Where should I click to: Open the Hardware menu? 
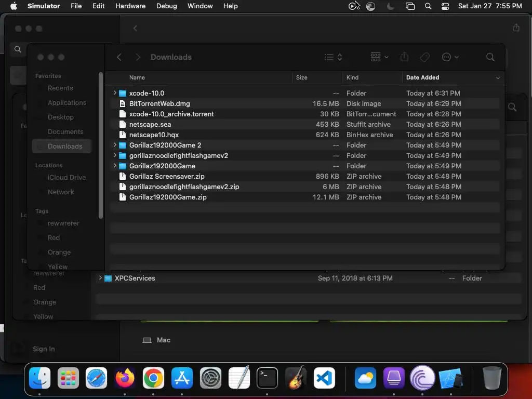click(x=130, y=6)
